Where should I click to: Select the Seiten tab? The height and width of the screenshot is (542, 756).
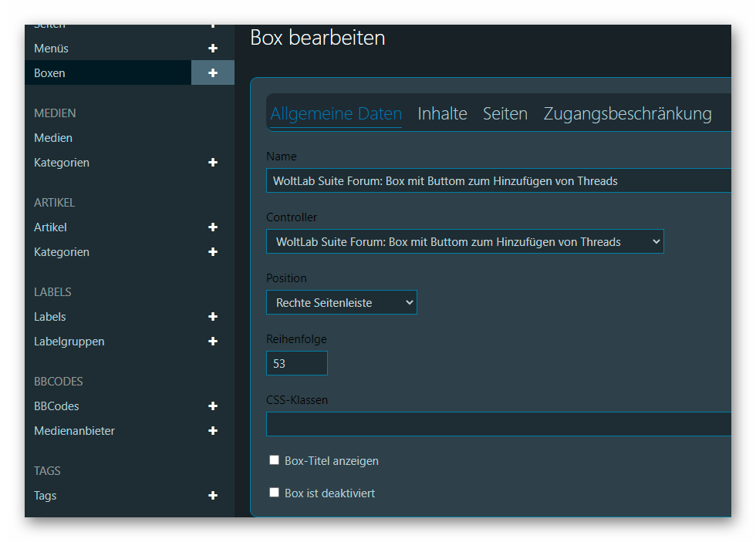pos(505,114)
